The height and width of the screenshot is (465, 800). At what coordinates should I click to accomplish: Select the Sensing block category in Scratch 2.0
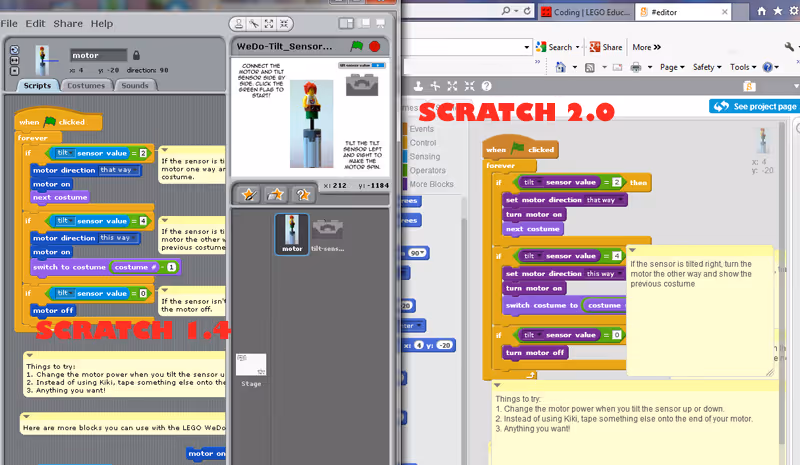(x=424, y=157)
